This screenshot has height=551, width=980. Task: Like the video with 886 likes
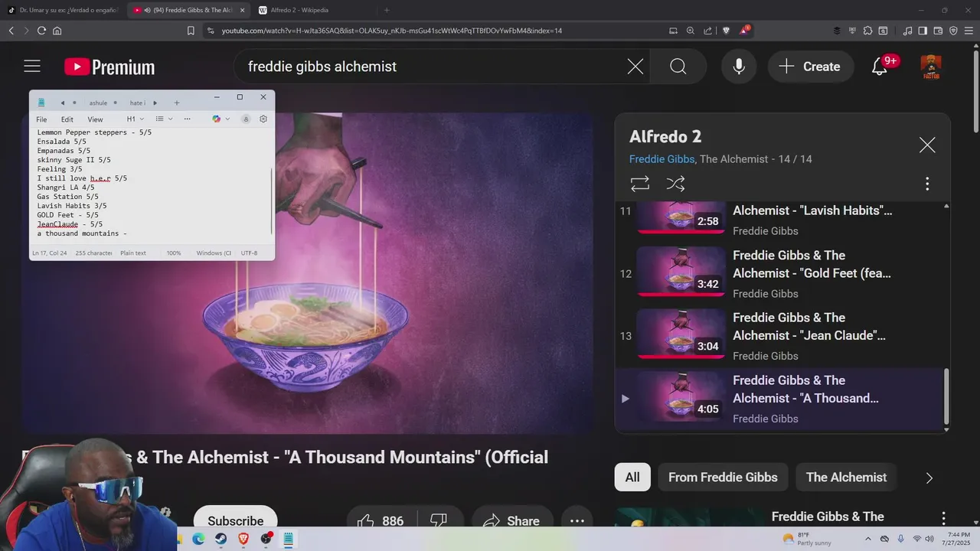point(381,520)
